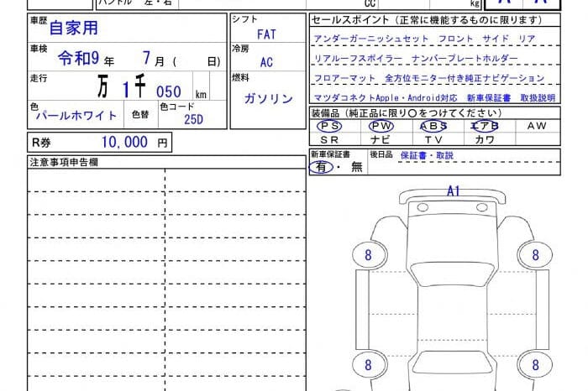Select アンダーガーニッシュセット sales point text
Viewport: 588px width, 391px height.
[x=370, y=39]
